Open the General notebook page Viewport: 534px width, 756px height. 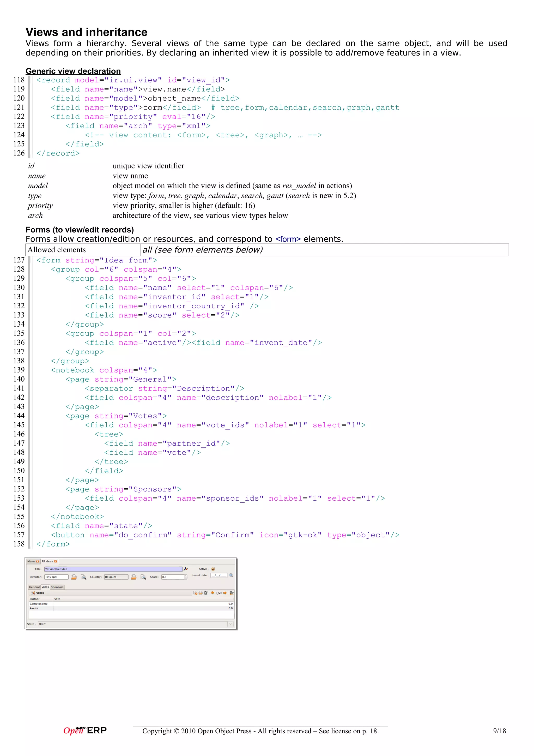point(34,587)
